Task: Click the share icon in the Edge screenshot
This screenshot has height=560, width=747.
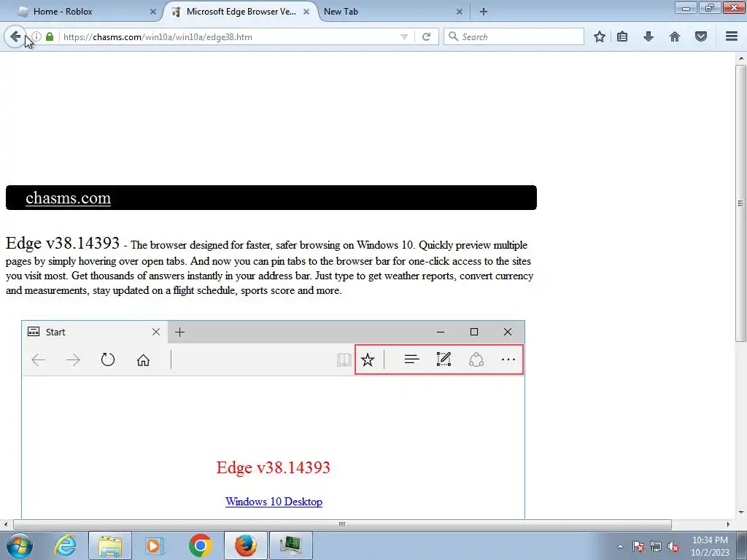Action: pyautogui.click(x=476, y=359)
